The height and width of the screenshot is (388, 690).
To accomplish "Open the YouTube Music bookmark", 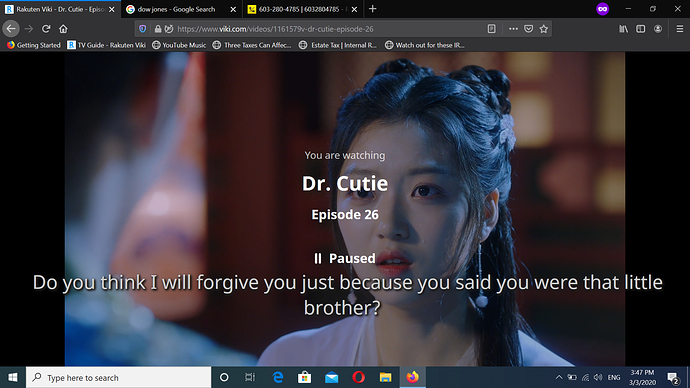I will pos(179,45).
